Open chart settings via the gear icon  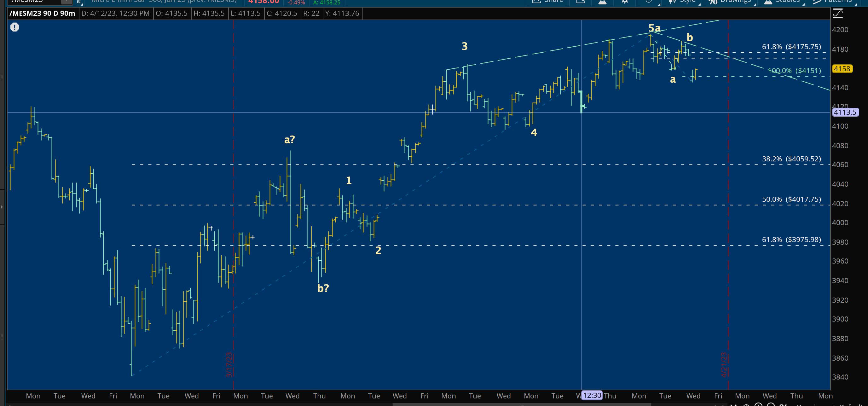tap(625, 2)
